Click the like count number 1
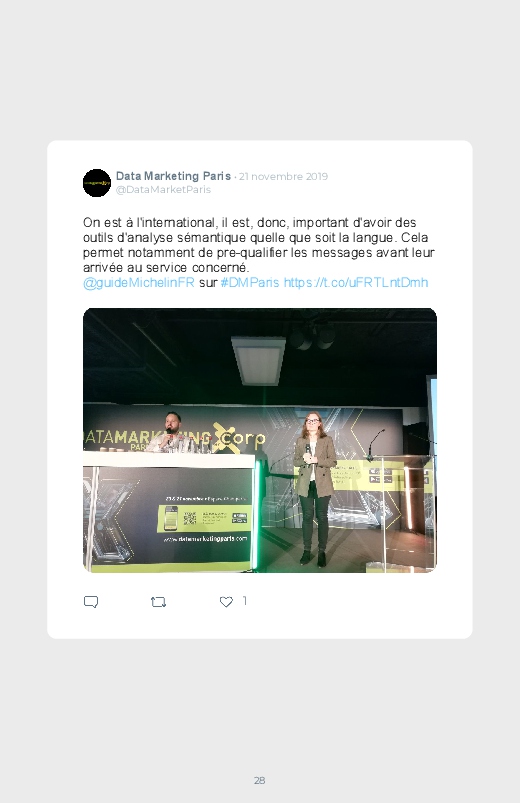The width and height of the screenshot is (520, 803). pyautogui.click(x=245, y=601)
